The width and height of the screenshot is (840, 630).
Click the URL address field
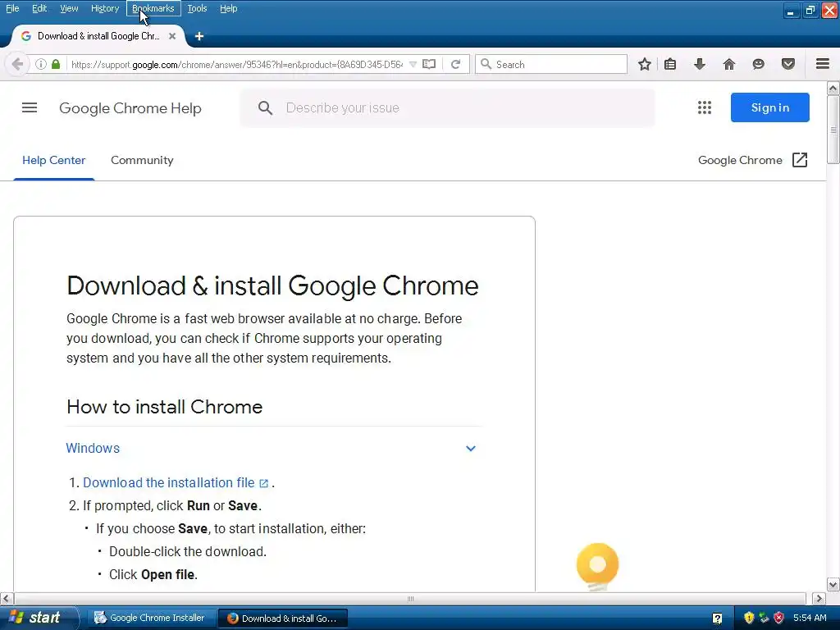click(237, 64)
